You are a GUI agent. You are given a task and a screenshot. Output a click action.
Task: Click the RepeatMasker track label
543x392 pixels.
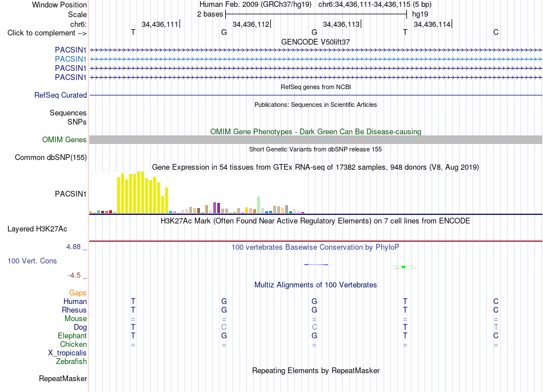pos(63,378)
